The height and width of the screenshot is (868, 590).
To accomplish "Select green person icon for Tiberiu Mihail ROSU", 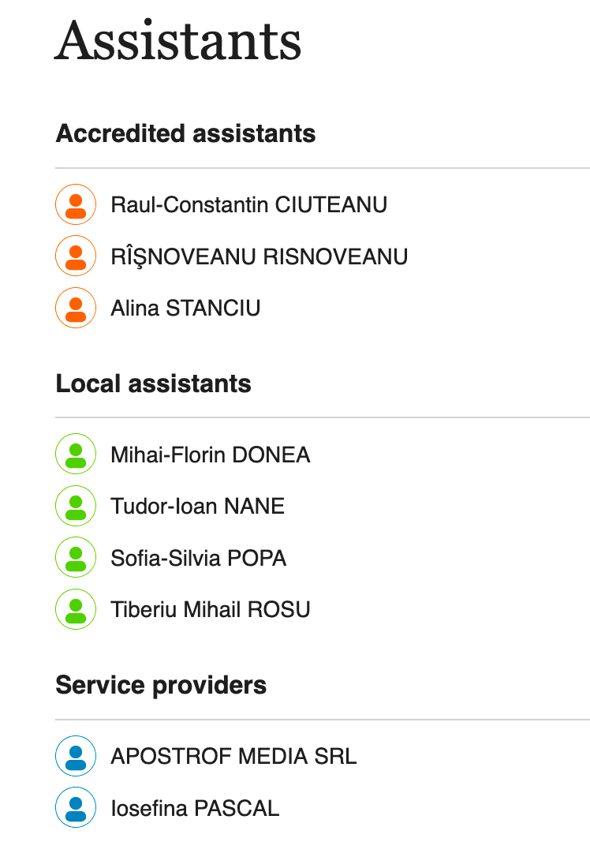I will [x=76, y=609].
